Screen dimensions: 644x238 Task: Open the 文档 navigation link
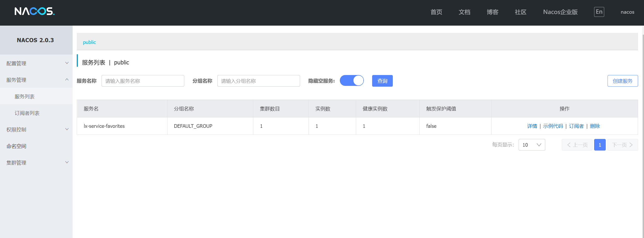click(464, 12)
